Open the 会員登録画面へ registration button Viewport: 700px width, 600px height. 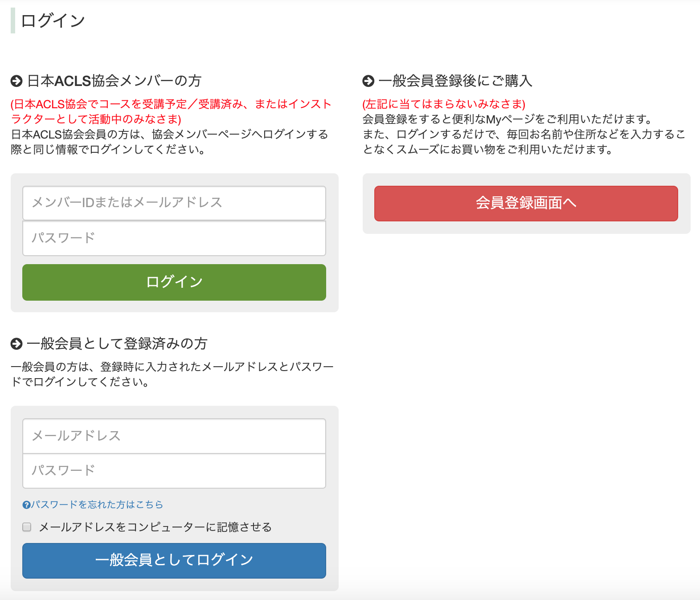(x=526, y=203)
